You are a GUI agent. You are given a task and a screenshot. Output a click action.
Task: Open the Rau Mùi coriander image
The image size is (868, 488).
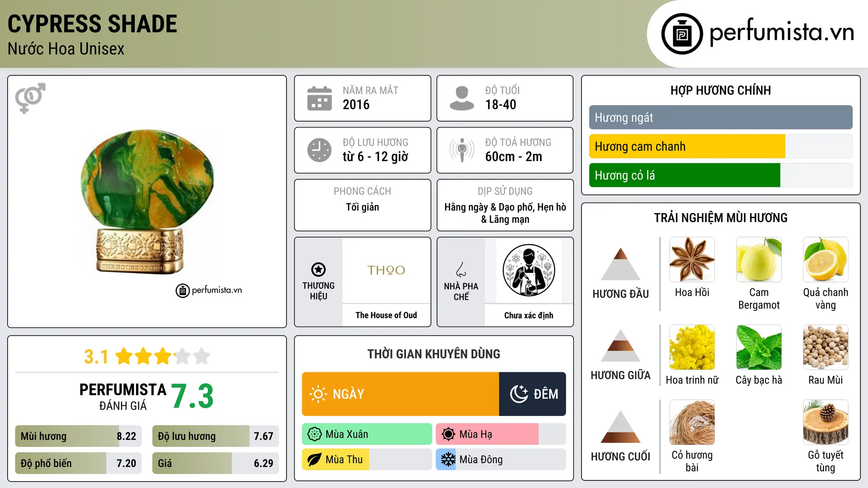pyautogui.click(x=826, y=347)
